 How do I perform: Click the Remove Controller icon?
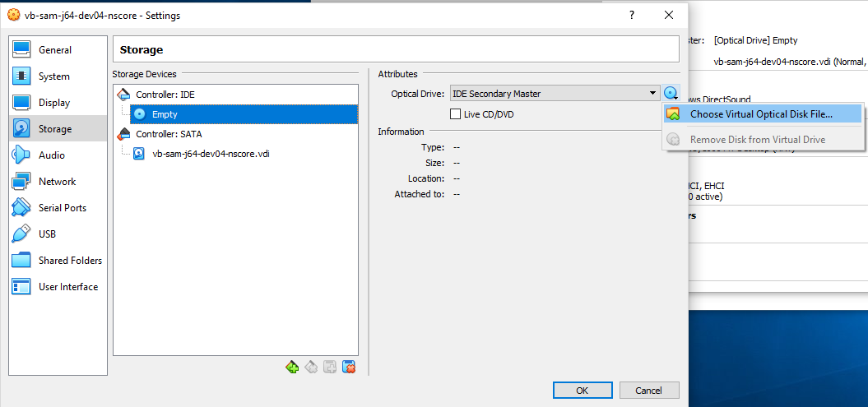click(x=311, y=366)
